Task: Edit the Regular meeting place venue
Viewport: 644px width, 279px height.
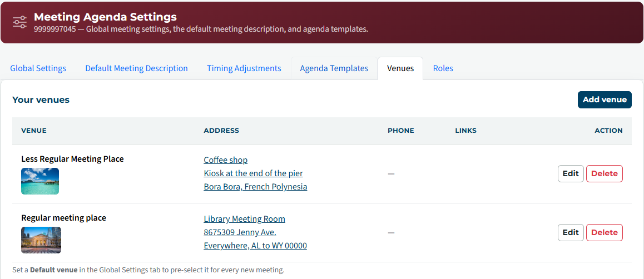Action: click(x=571, y=233)
